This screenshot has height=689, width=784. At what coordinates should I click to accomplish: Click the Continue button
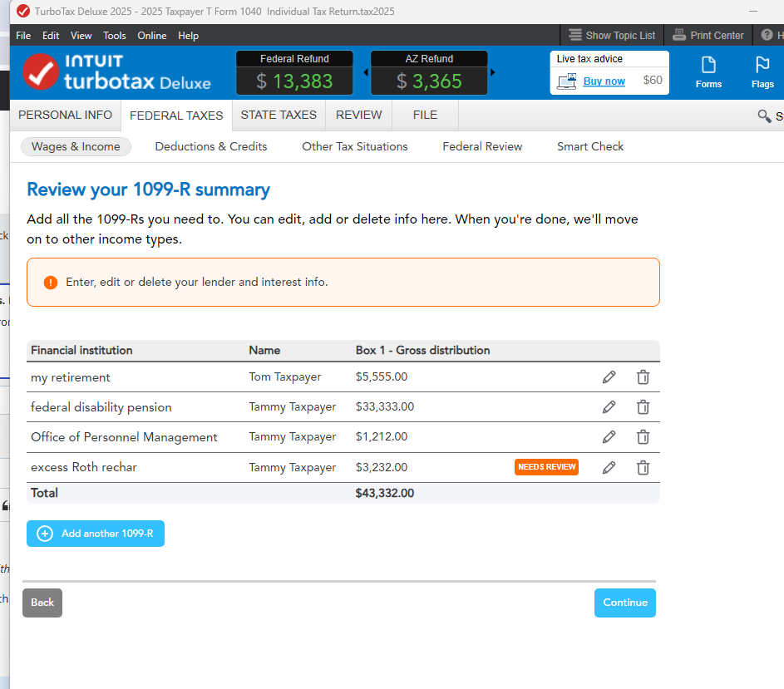[624, 603]
